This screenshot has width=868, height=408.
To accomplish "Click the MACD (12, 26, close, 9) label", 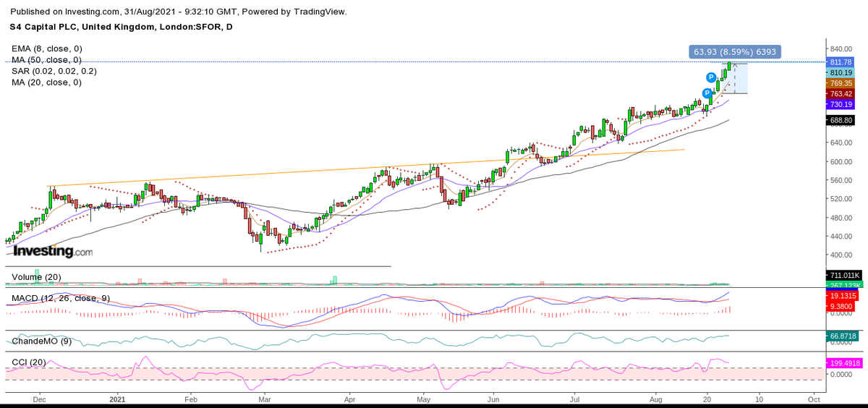I will coord(62,298).
